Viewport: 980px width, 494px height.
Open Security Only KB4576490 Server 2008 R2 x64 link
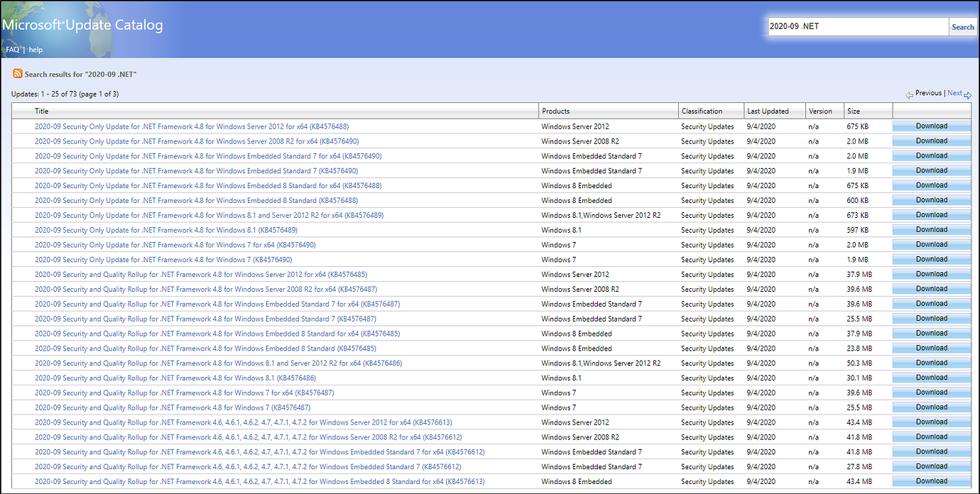click(x=197, y=141)
